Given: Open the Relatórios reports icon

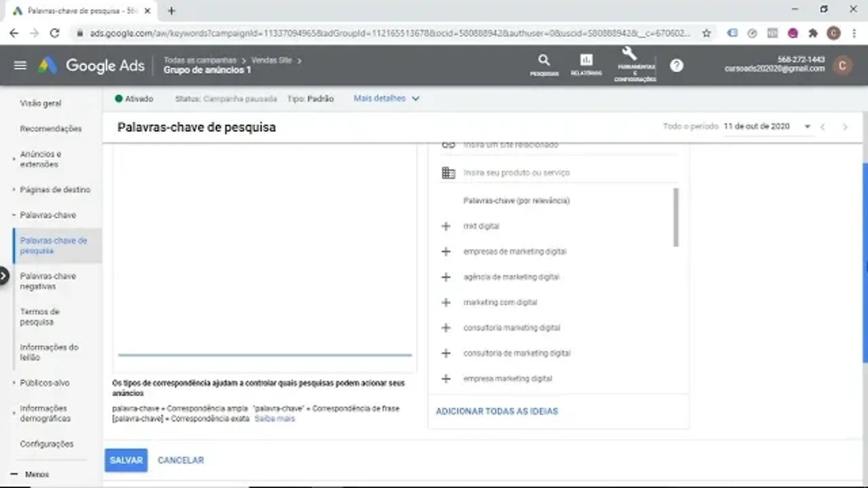Looking at the screenshot, I should click(586, 65).
